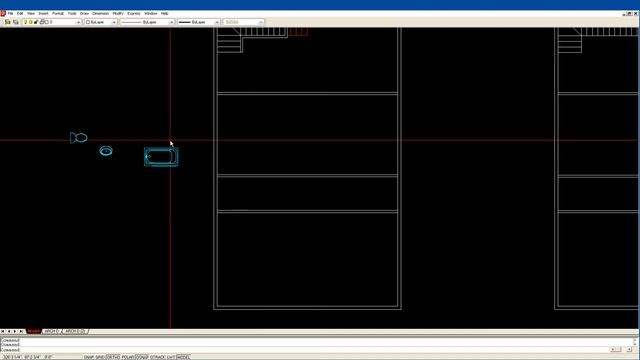The image size is (640, 360).
Task: Open the Draw menu
Action: (x=84, y=13)
